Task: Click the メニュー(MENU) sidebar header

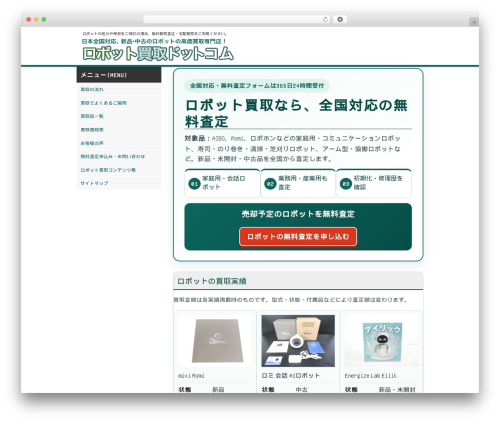Action: [x=119, y=75]
